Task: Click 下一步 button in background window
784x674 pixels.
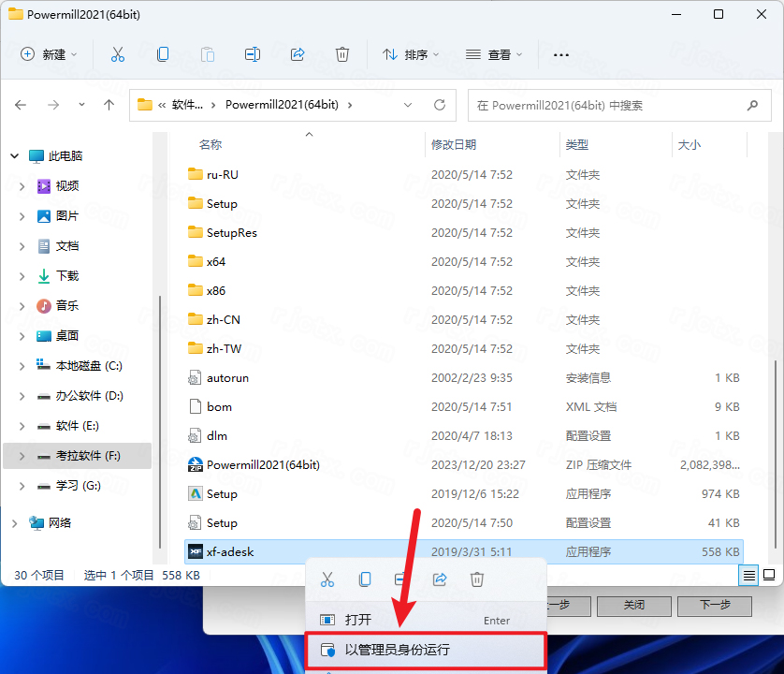Action: click(715, 606)
